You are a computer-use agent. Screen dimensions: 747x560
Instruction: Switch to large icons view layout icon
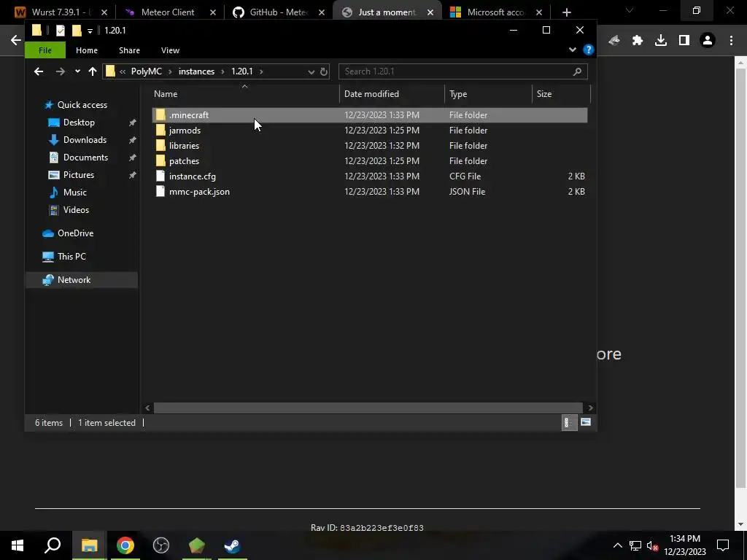pyautogui.click(x=586, y=422)
